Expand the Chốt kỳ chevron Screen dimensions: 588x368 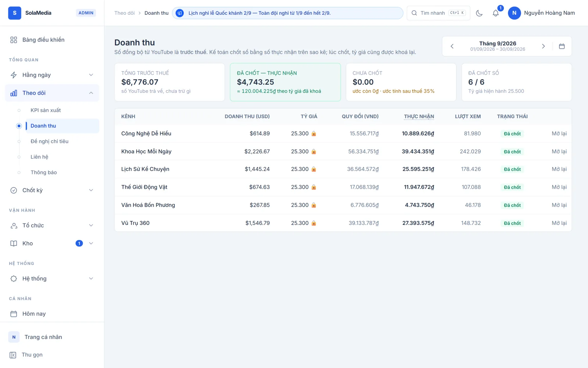[91, 190]
